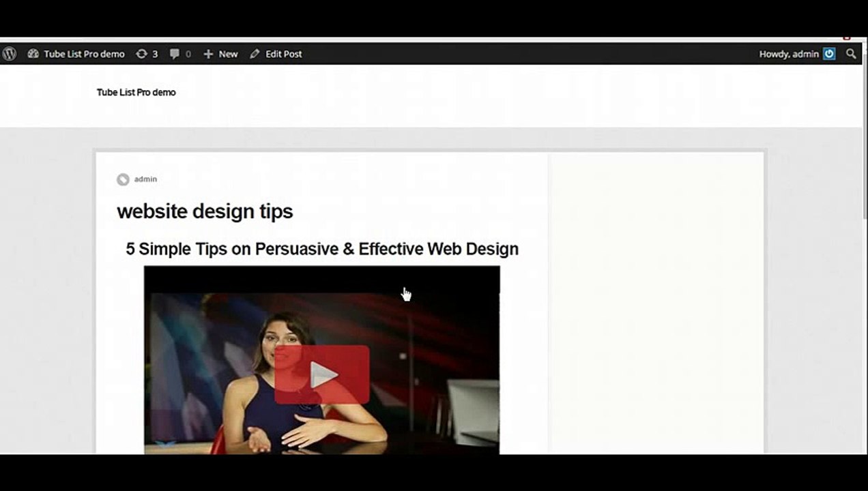Click the author avatar icon beside admin

pos(123,179)
